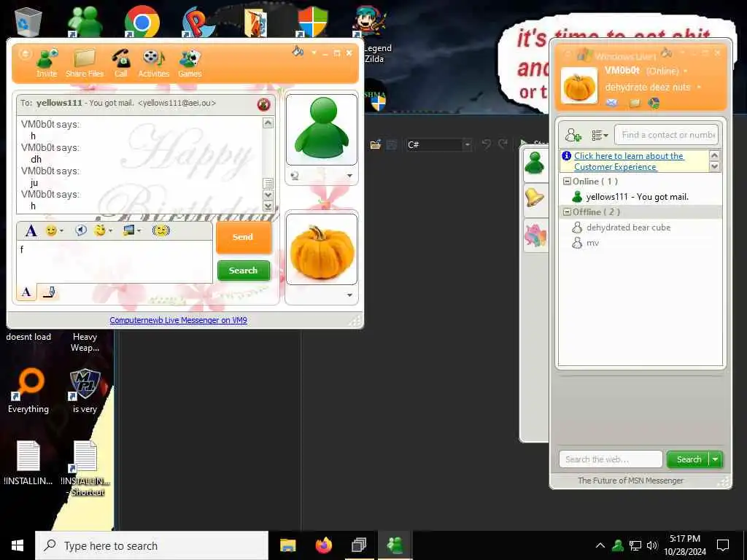Block contact using red blocked icon
747x560 pixels.
coord(263,104)
